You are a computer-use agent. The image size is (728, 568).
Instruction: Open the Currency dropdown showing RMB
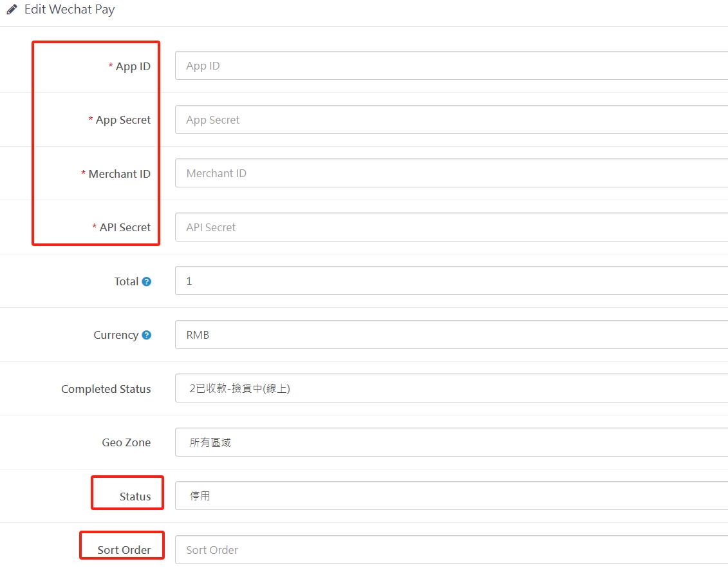[451, 334]
